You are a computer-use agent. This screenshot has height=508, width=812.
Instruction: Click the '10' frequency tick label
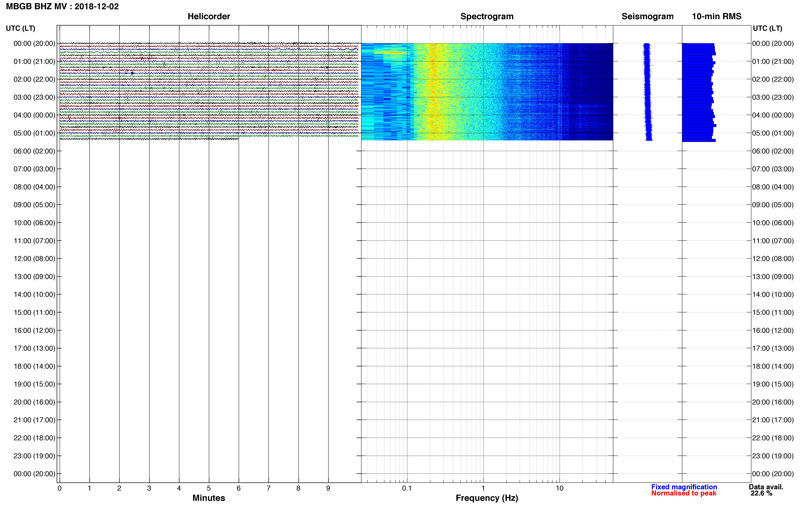tap(559, 488)
